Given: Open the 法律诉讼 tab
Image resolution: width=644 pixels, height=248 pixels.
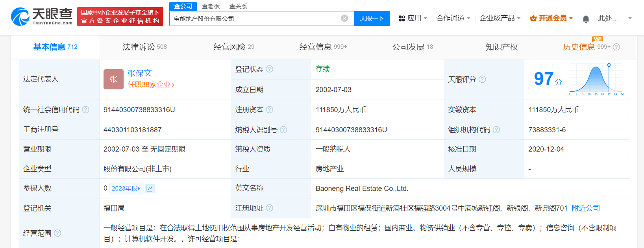Looking at the screenshot, I should (144, 47).
